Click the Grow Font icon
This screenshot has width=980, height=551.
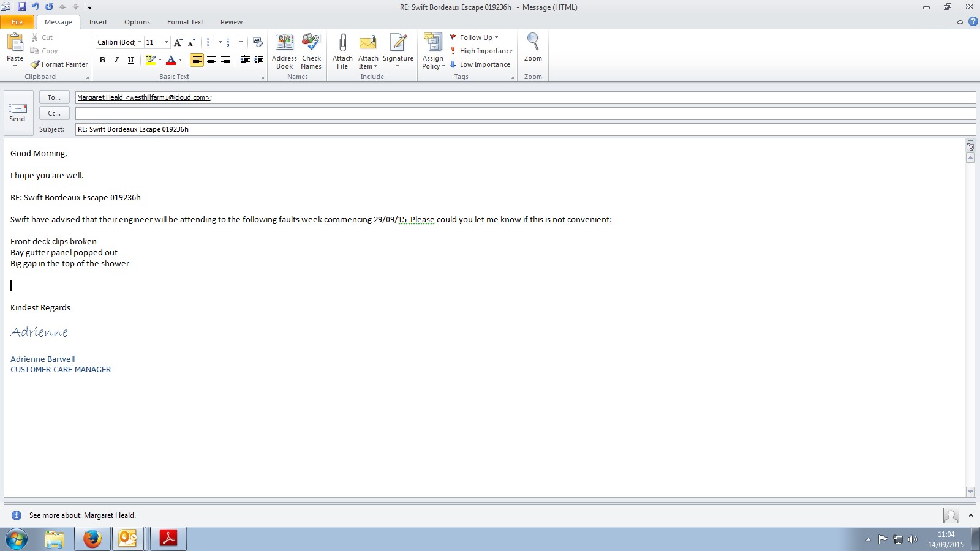[178, 42]
